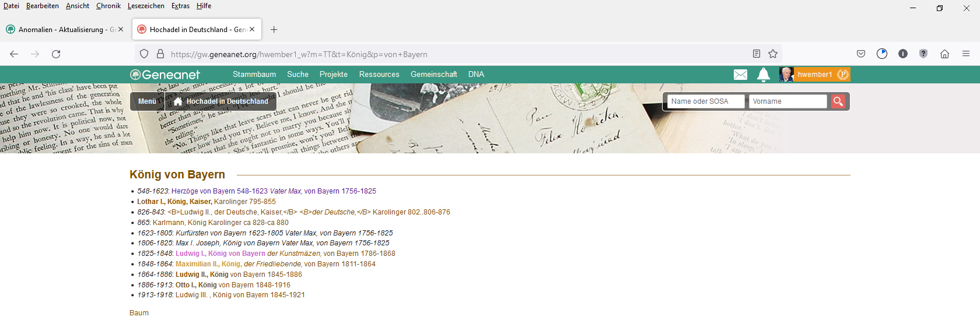Open the Lesezeichen menu in menu bar
This screenshot has height=327, width=980.
pos(146,6)
